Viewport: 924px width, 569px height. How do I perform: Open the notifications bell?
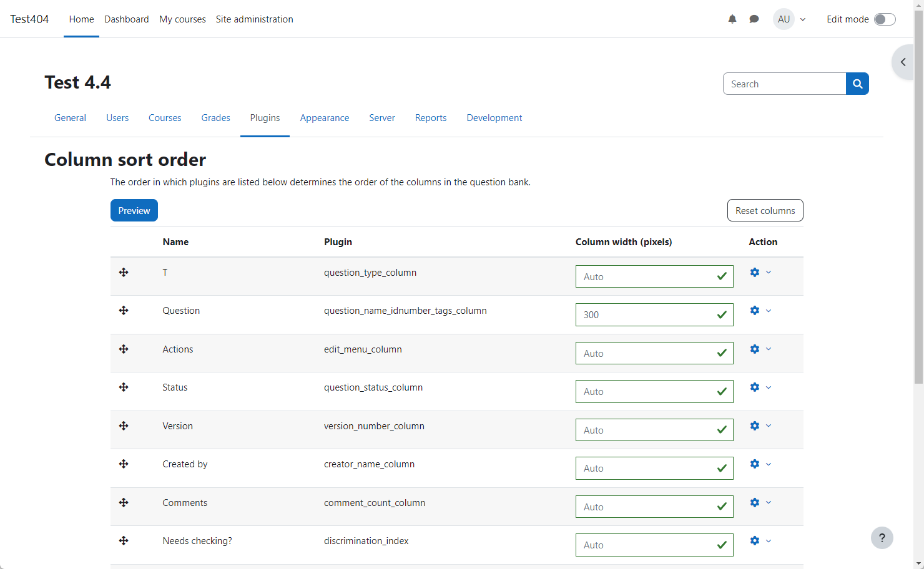(x=732, y=19)
